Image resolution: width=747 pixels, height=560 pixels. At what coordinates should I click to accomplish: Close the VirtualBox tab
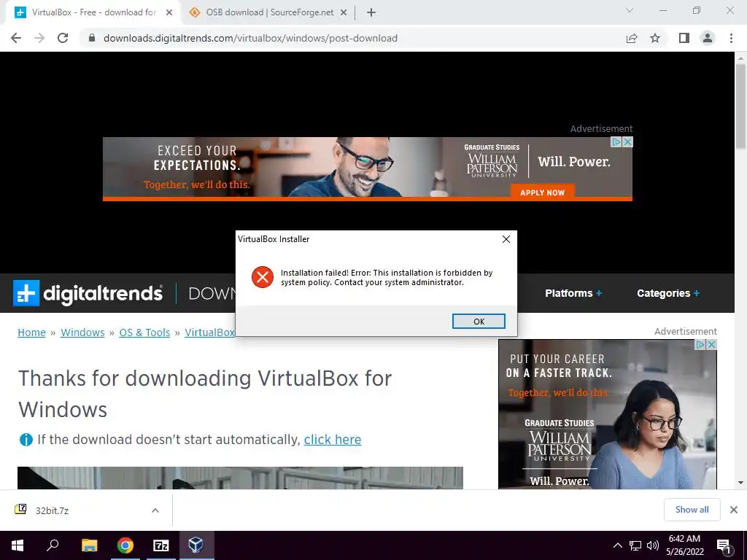coord(169,13)
